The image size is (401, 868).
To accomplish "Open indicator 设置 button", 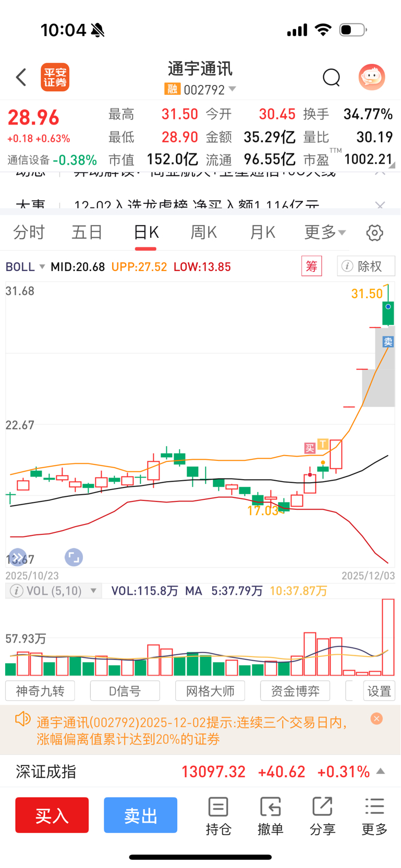I will (379, 691).
